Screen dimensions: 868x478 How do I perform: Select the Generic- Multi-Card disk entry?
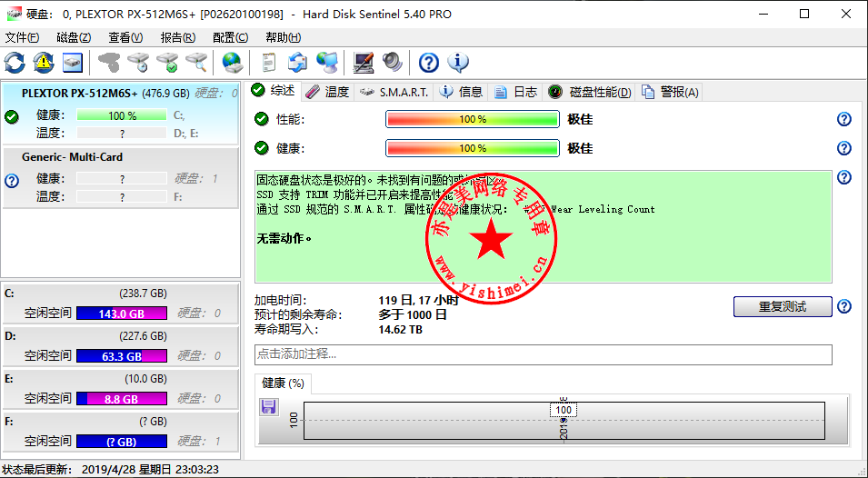(120, 177)
